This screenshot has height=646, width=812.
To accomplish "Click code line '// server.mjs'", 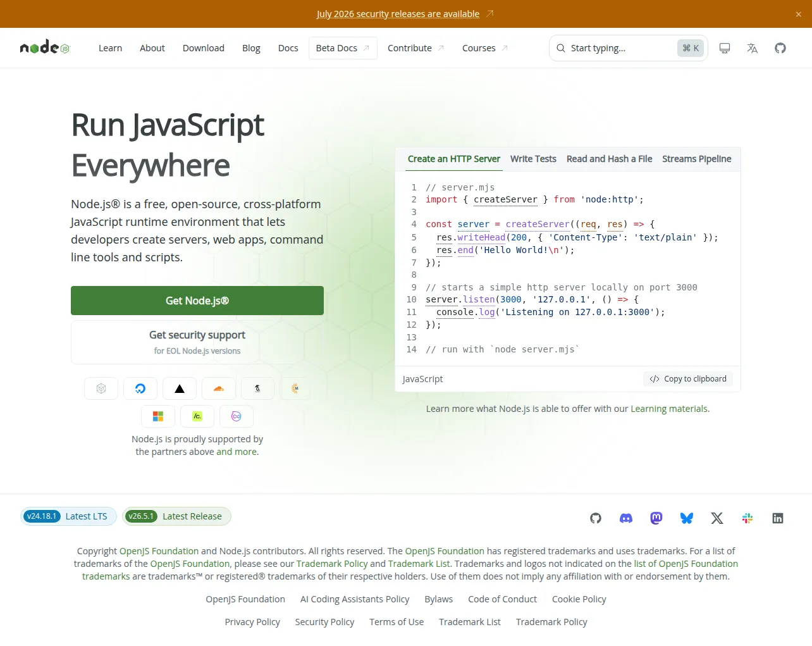I will [460, 187].
